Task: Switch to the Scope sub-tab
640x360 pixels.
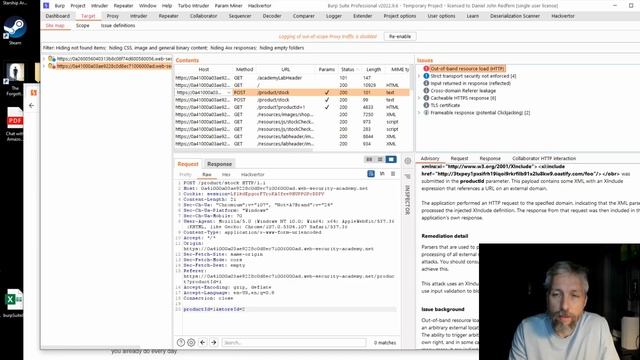Action: tap(82, 25)
